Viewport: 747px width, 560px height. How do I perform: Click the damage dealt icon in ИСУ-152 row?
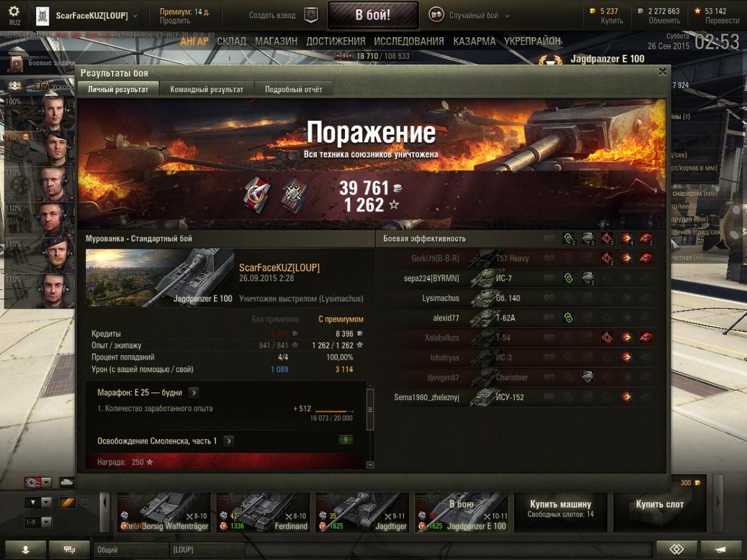pyautogui.click(x=626, y=397)
